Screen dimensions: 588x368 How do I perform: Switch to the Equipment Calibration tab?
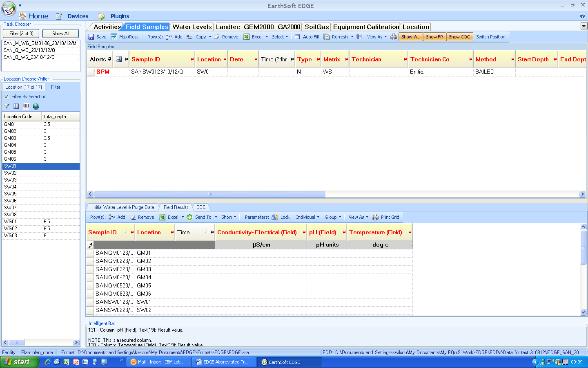[366, 27]
